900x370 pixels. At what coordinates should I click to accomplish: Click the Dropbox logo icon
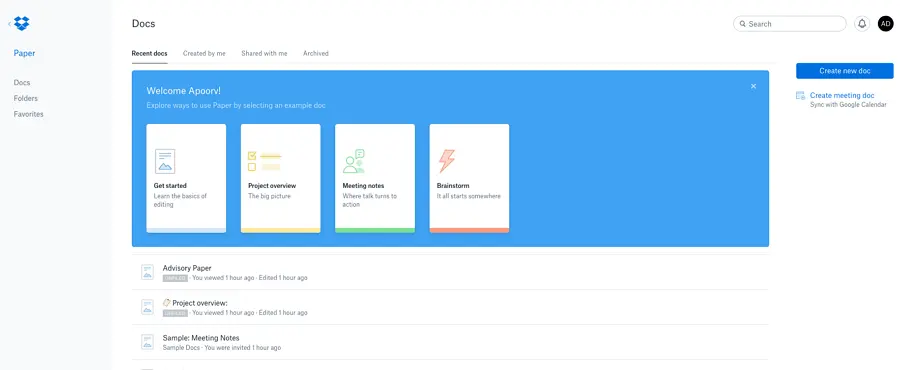22,24
